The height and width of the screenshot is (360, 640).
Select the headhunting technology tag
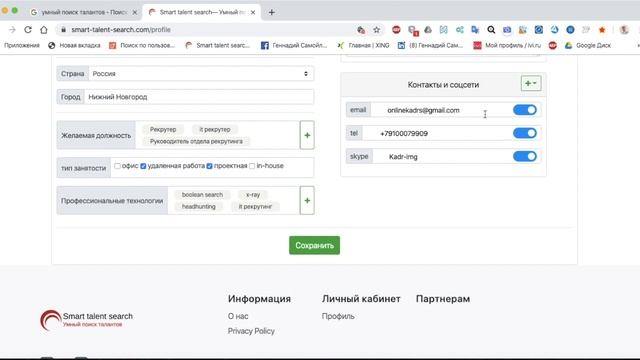198,207
